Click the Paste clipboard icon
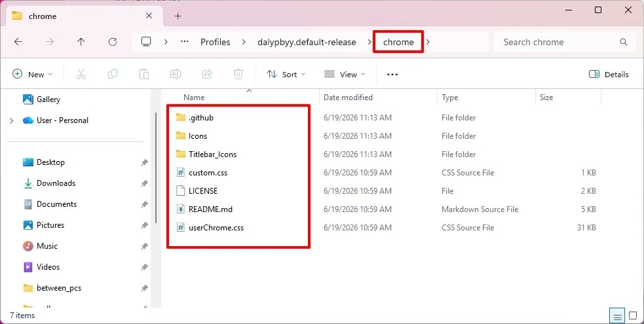This screenshot has height=324, width=644. pos(143,74)
